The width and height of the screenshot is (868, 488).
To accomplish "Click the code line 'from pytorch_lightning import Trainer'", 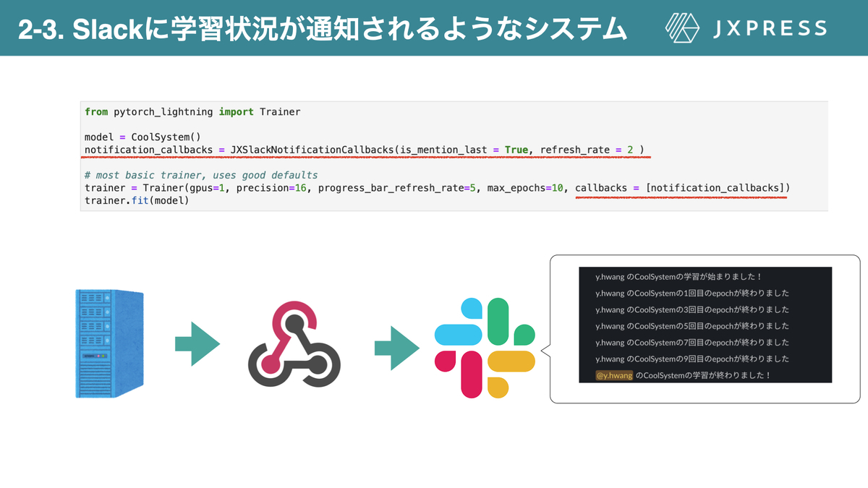I will (192, 112).
